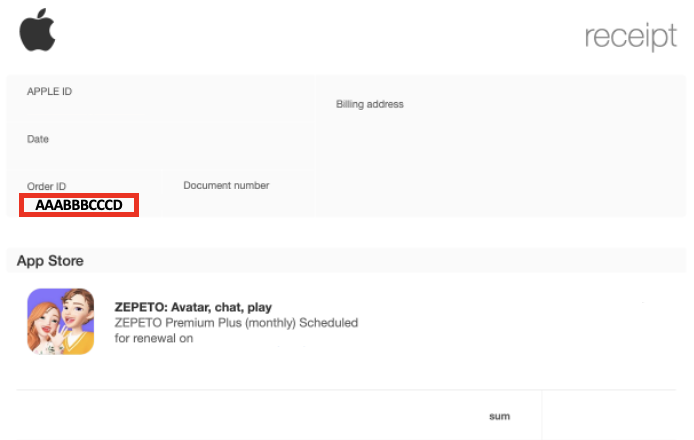The height and width of the screenshot is (440, 694).
Task: Click the Billing address label
Action: tap(369, 104)
